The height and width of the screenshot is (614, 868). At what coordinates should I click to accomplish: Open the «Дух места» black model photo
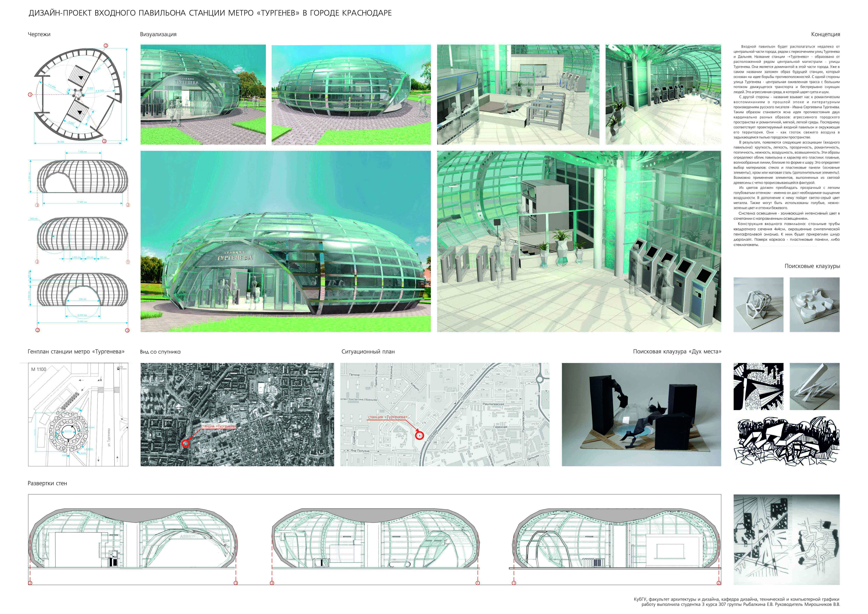point(641,414)
